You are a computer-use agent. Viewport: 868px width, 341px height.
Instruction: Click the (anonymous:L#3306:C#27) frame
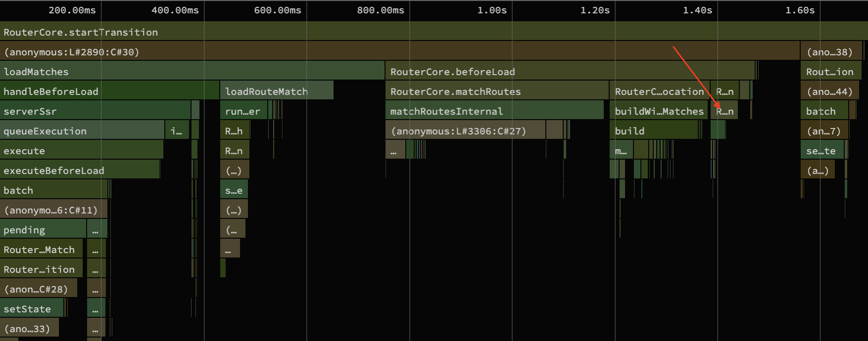pyautogui.click(x=466, y=131)
